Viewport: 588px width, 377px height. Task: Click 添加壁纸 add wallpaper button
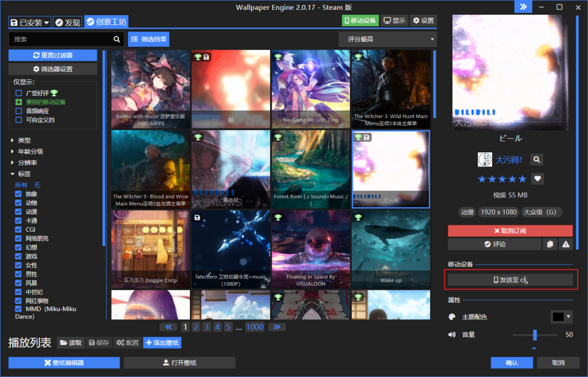click(x=162, y=343)
